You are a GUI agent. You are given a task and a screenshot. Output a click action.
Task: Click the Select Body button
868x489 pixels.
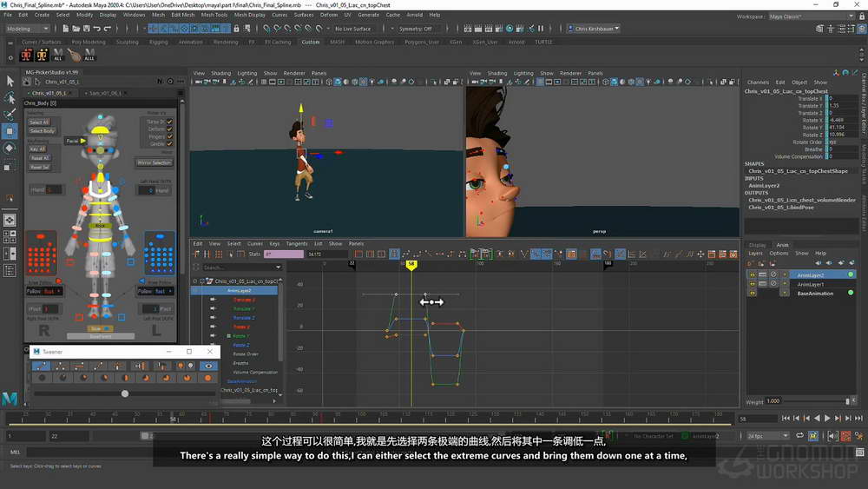coord(43,131)
